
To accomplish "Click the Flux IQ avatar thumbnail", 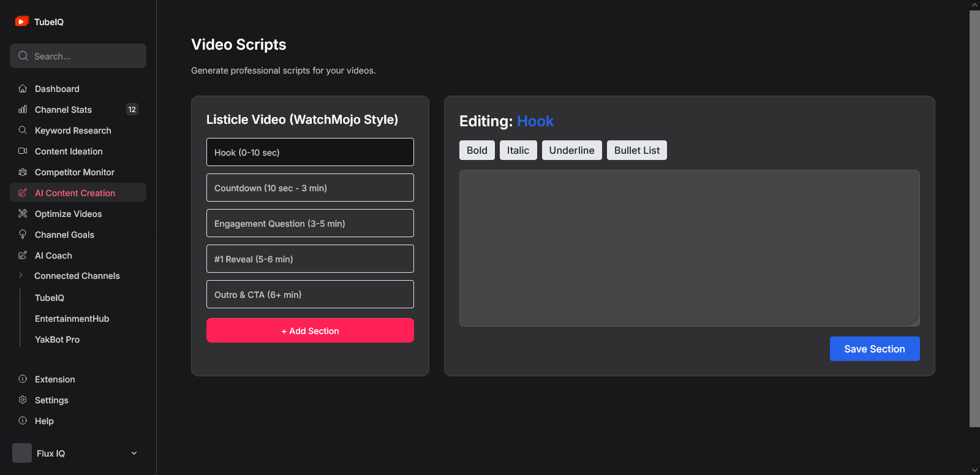I will coord(22,453).
